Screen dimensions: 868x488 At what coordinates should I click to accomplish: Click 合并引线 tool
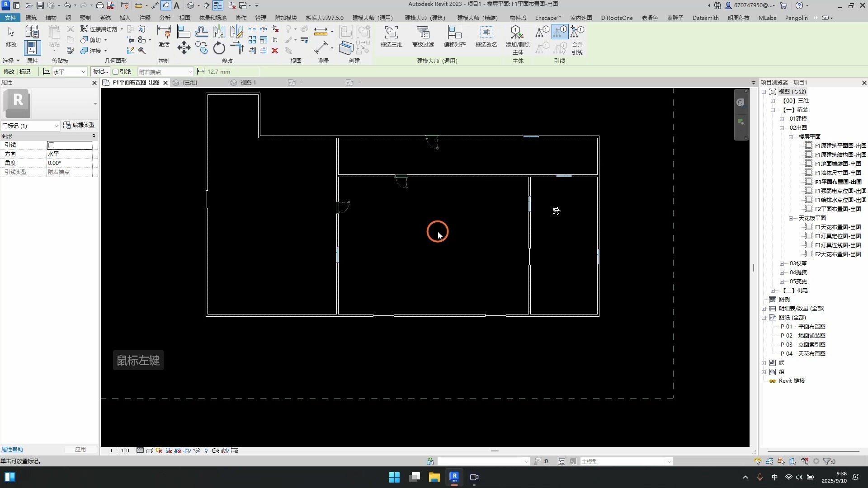click(x=577, y=40)
